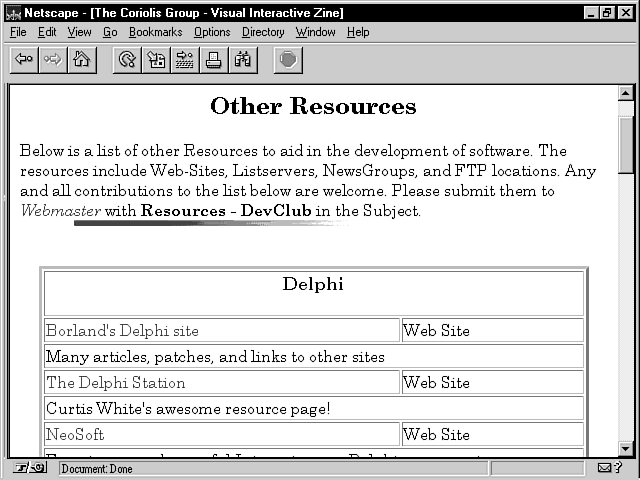The image size is (640, 480).
Task: Open the View menu
Action: click(79, 32)
